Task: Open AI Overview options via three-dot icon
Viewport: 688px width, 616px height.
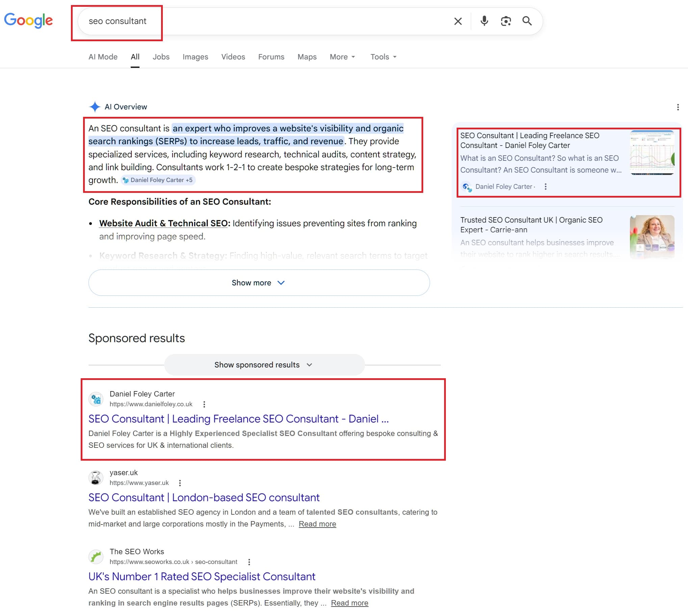Action: click(678, 107)
